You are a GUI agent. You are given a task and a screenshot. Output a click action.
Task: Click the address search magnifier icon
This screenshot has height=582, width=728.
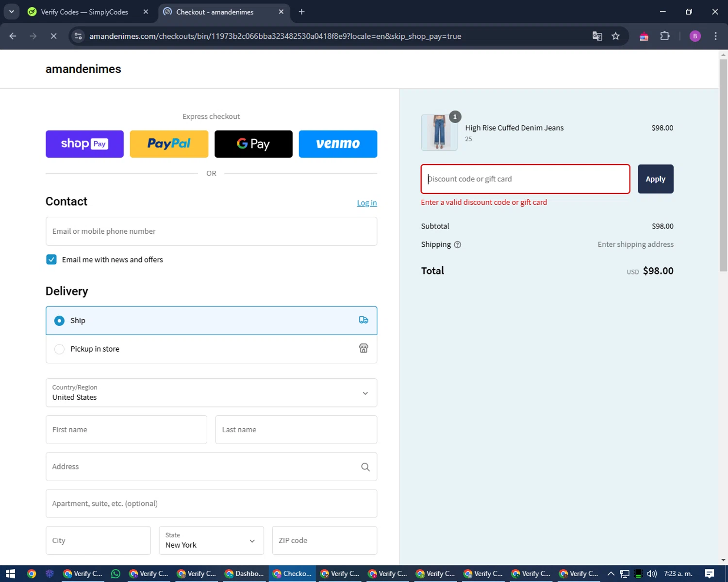(365, 467)
